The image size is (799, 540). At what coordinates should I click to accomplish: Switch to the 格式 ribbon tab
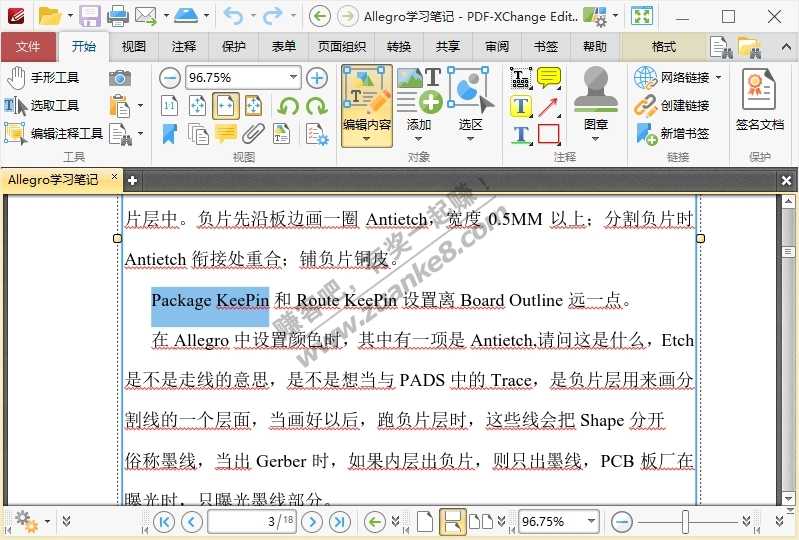click(664, 47)
